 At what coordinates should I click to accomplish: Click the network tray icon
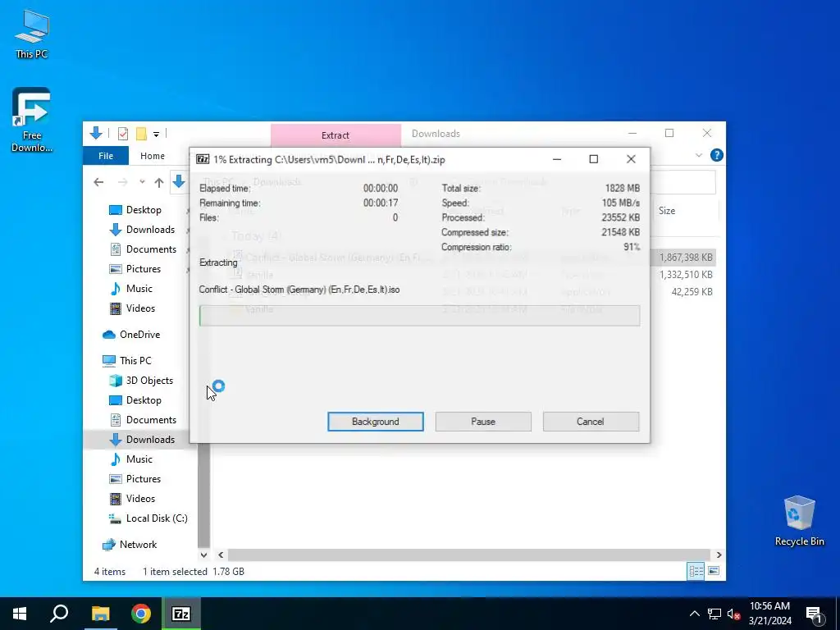pos(714,614)
